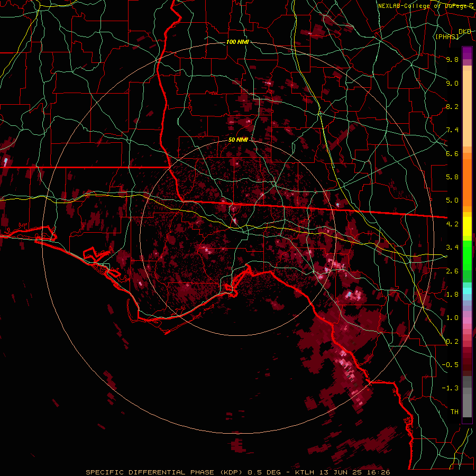The image size is (476, 476).
Task: Click the 9.0 scale value
Action: [x=452, y=83]
